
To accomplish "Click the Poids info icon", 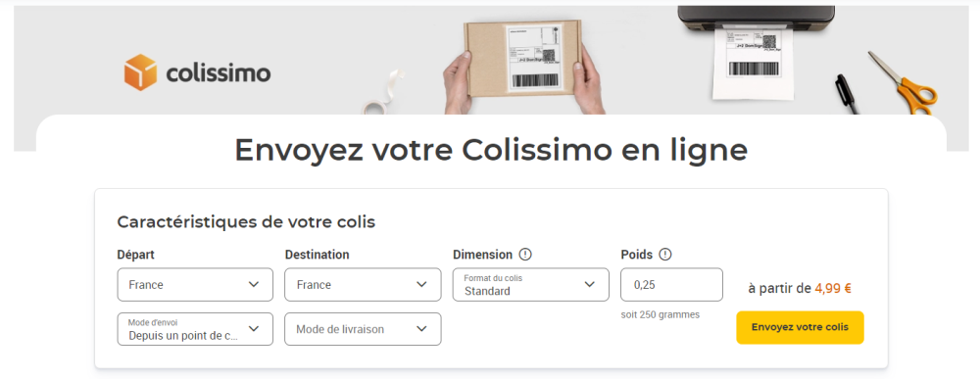I will point(665,255).
